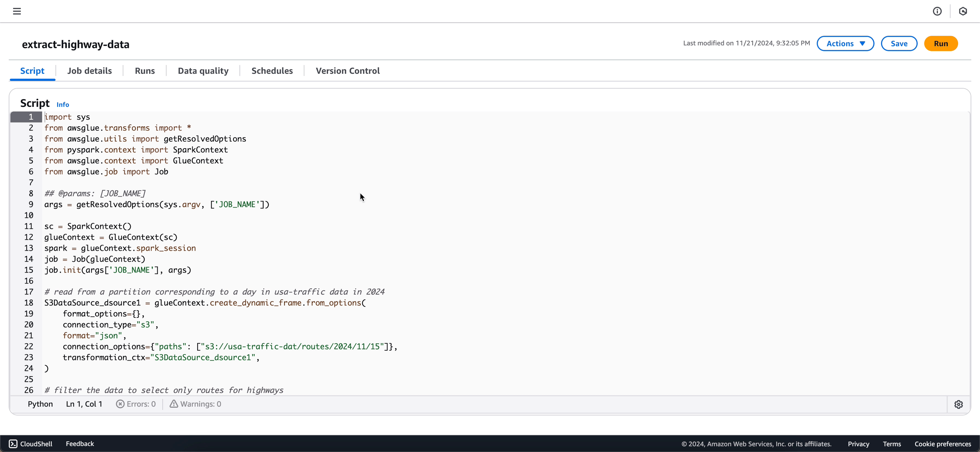
Task: Open the hamburger menu icon
Action: (x=17, y=11)
